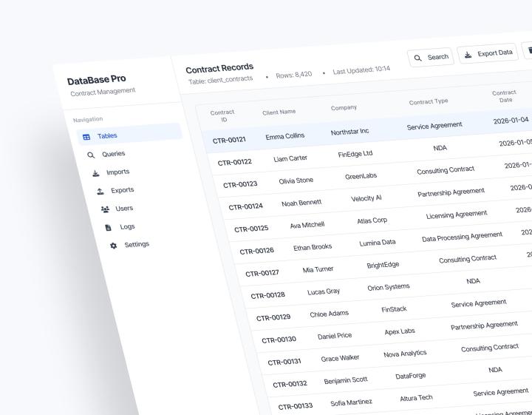Click the Tables grid icon in sidebar
The width and height of the screenshot is (532, 415).
pos(86,137)
